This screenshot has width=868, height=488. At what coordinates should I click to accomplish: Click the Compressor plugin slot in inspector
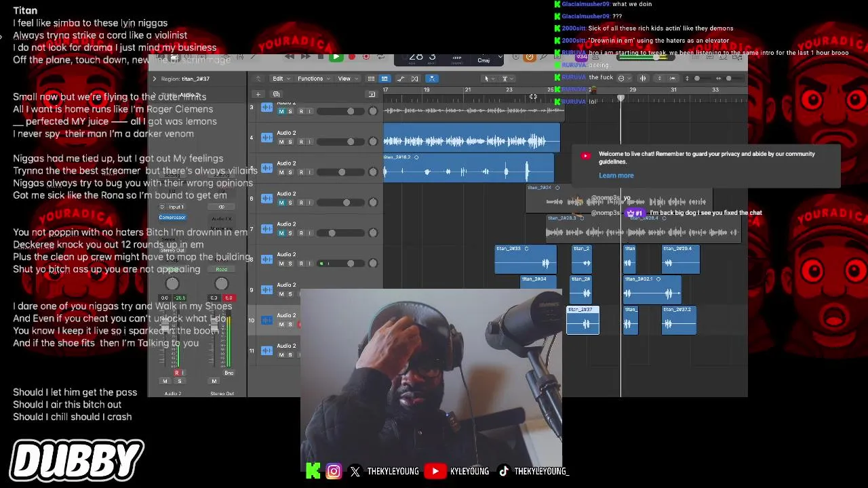[x=172, y=218]
